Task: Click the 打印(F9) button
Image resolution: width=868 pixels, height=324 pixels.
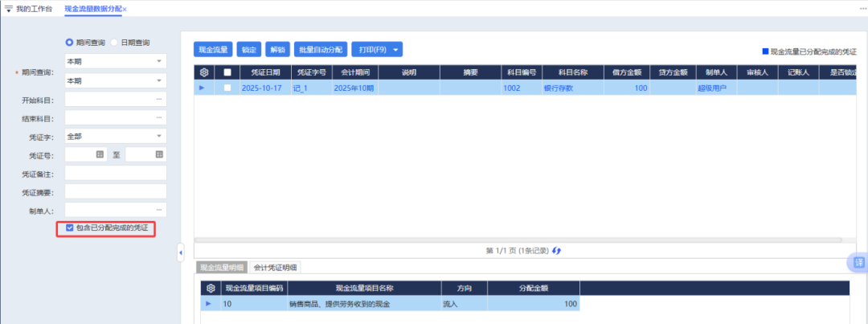Action: point(372,49)
